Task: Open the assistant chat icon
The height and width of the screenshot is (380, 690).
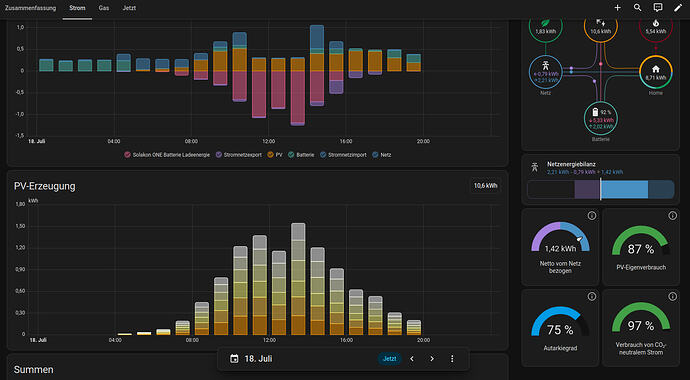Action: point(658,7)
